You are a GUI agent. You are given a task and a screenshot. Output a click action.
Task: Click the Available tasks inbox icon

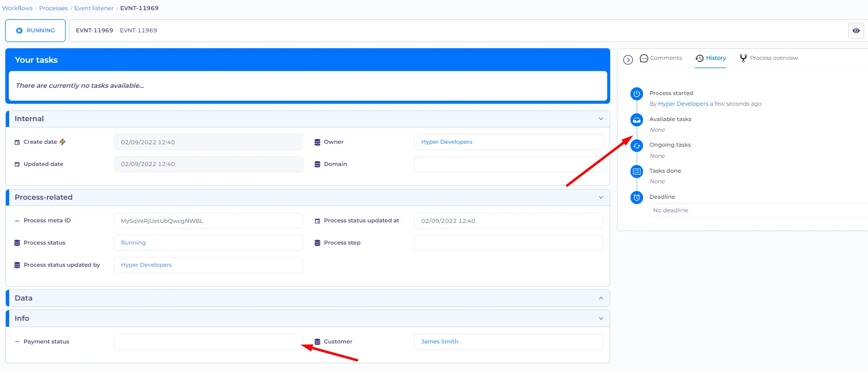point(637,120)
